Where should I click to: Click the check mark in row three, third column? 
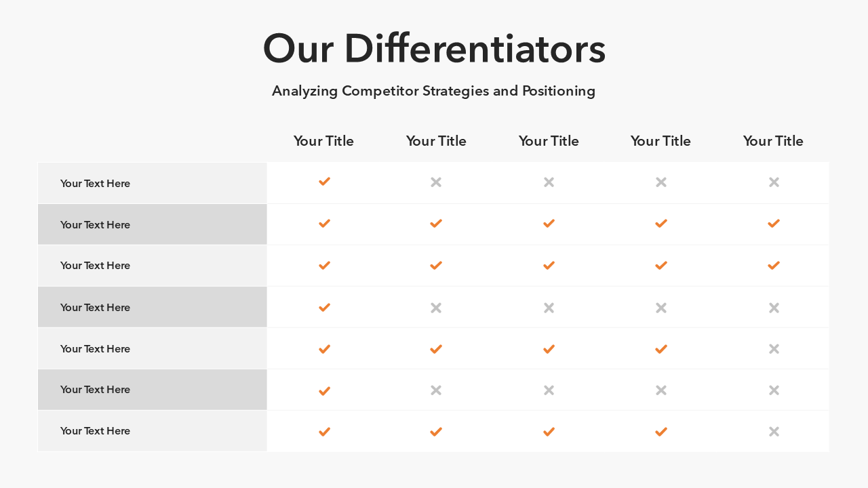point(549,266)
